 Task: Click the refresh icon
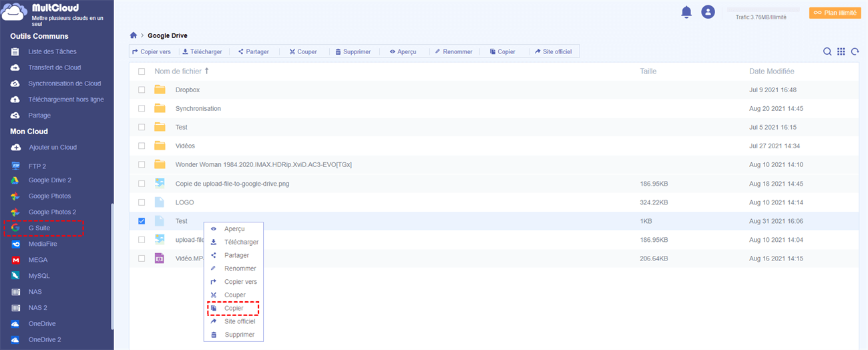coord(855,51)
